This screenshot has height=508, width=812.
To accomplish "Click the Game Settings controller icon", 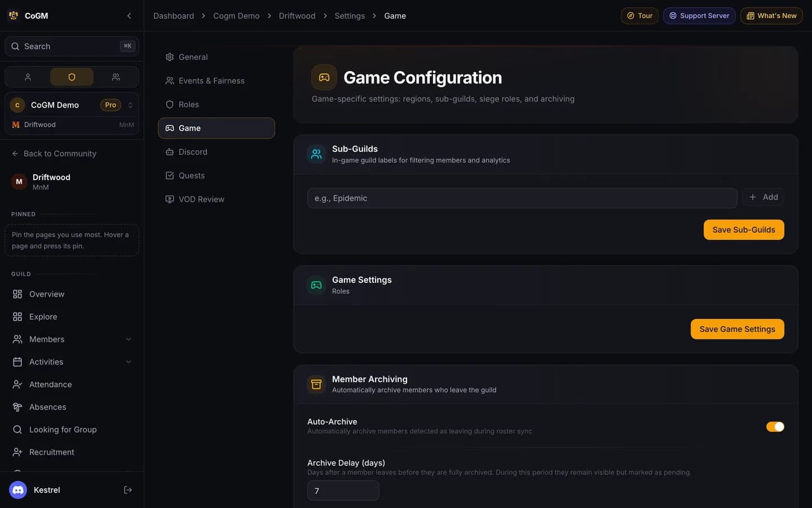I will (316, 285).
